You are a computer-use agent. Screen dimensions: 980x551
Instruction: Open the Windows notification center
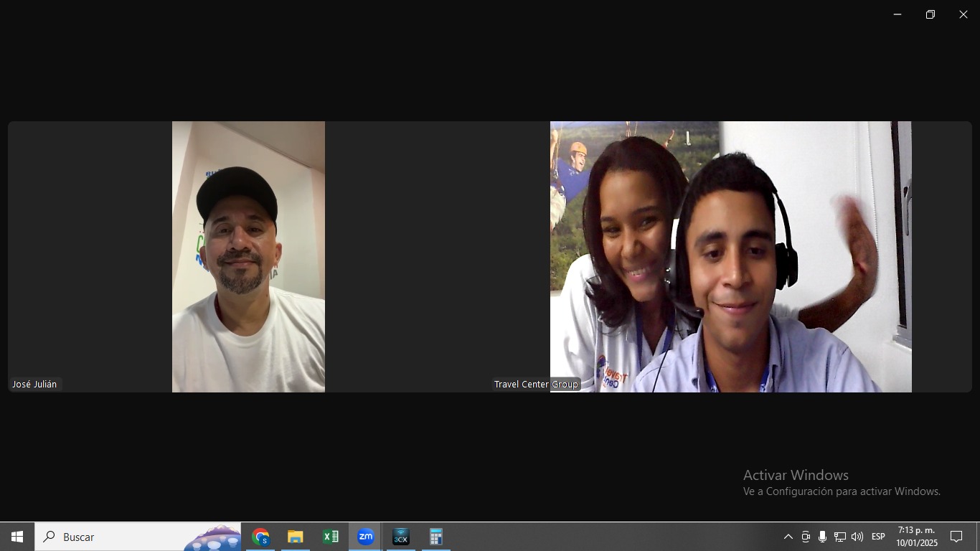[956, 537]
